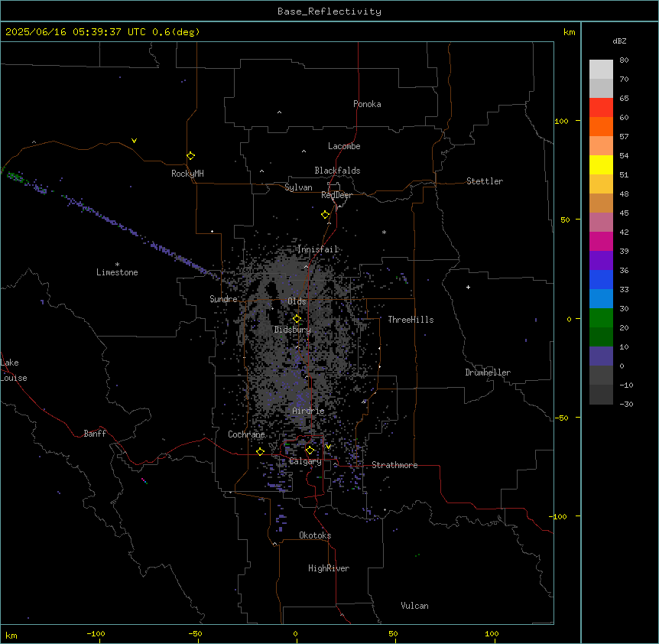The height and width of the screenshot is (644, 659).
Task: Click the km unit label at top right
Action: (570, 32)
